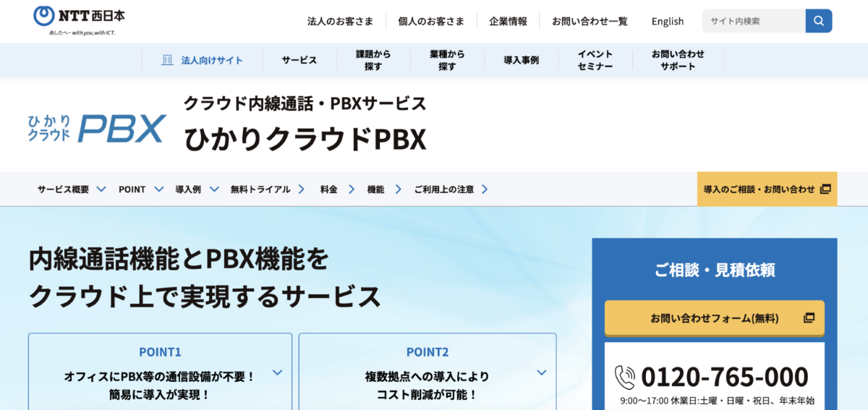
Task: Click the business hours text 9:00〜17:00
Action: coord(646,401)
